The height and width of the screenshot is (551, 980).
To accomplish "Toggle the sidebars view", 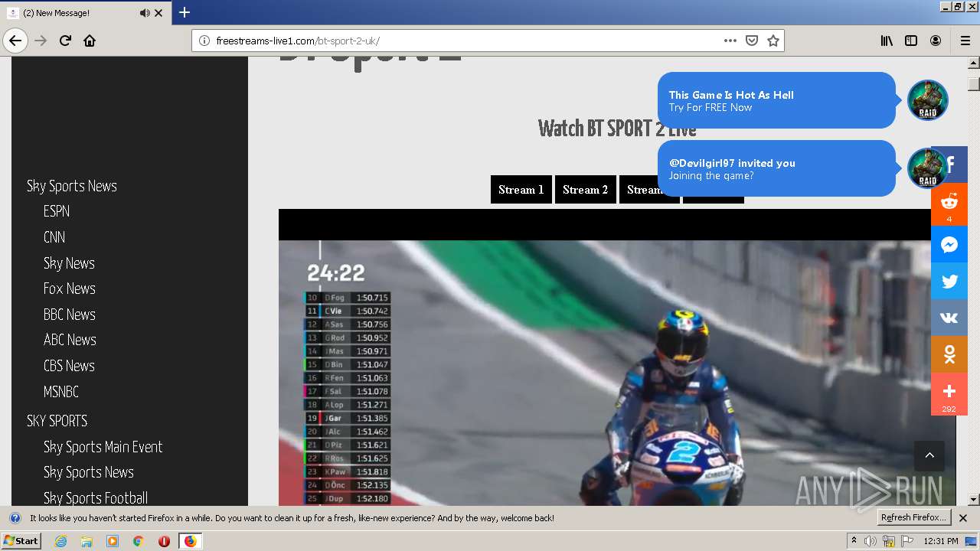I will 911,41.
